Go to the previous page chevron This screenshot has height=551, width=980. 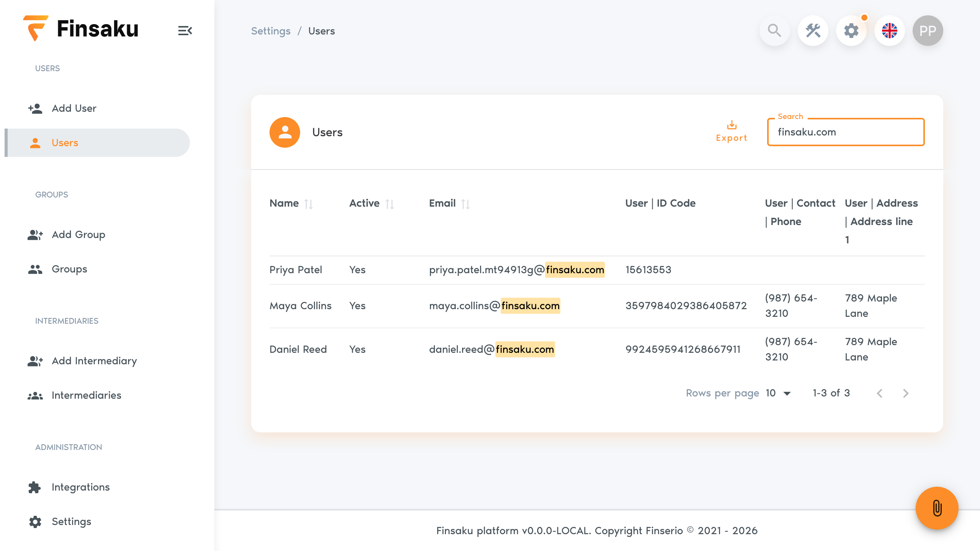880,393
